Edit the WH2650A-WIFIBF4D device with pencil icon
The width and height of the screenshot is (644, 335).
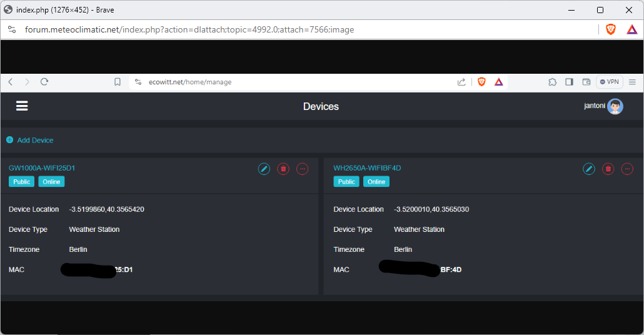(589, 169)
